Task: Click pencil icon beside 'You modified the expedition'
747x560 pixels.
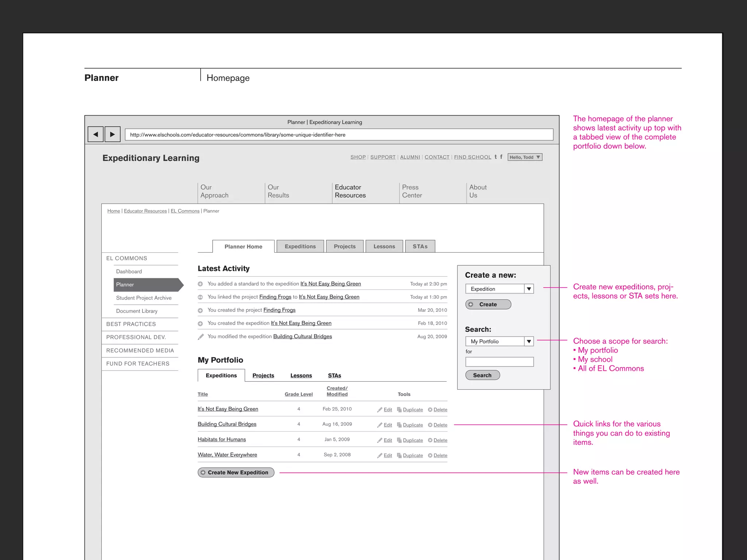Action: pyautogui.click(x=201, y=337)
